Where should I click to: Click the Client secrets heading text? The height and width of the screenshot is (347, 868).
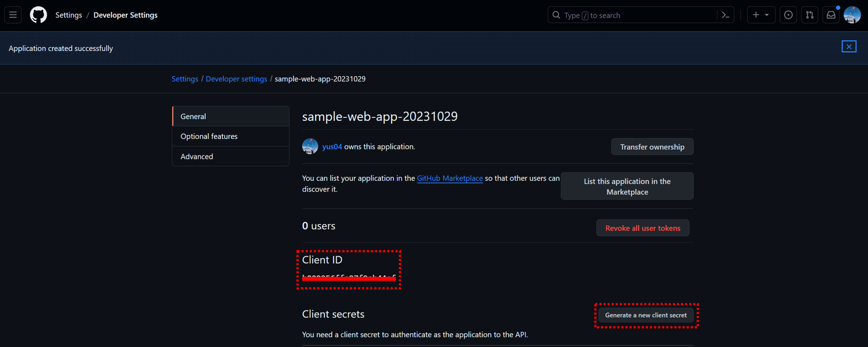click(333, 314)
